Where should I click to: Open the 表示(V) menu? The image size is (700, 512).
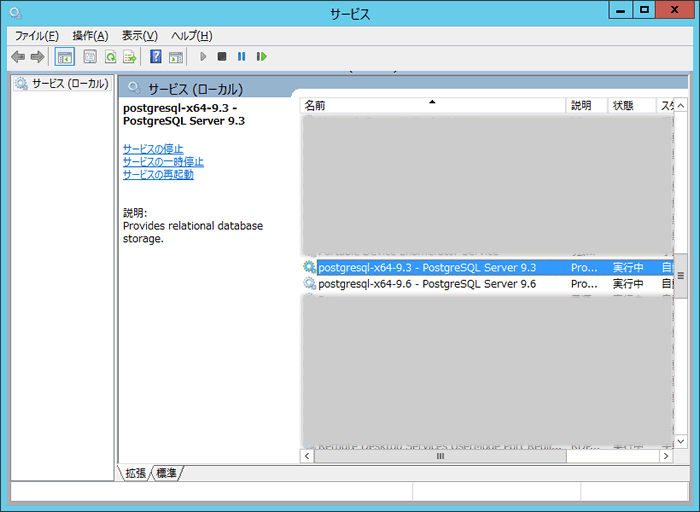coord(140,35)
